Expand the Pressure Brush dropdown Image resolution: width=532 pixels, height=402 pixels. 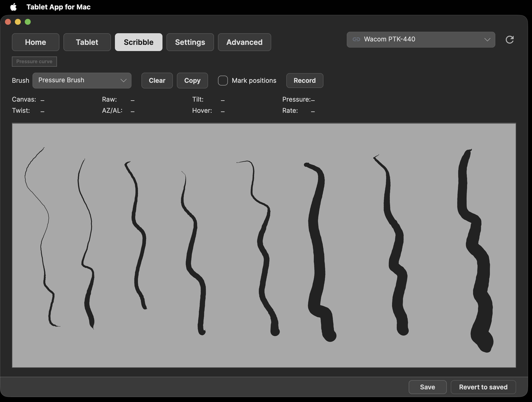82,80
